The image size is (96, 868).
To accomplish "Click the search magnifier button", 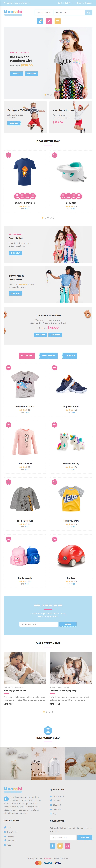I will click(89, 12).
